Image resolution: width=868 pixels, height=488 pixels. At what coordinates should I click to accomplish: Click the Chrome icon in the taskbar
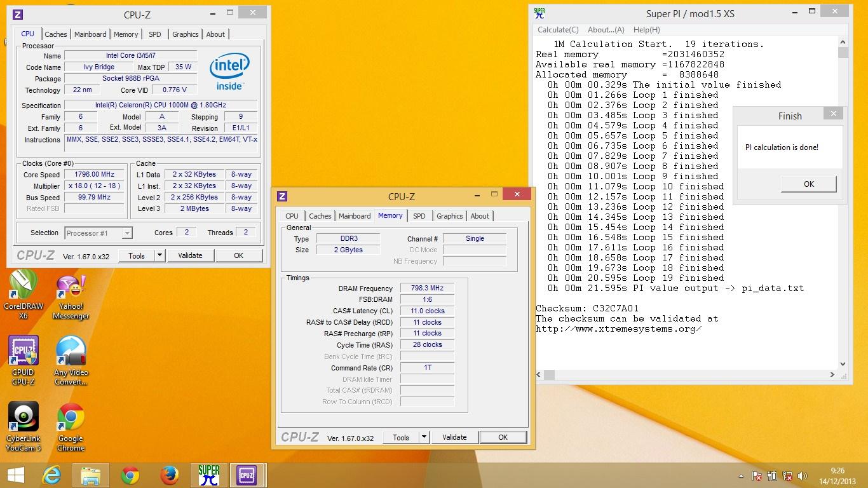[130, 475]
